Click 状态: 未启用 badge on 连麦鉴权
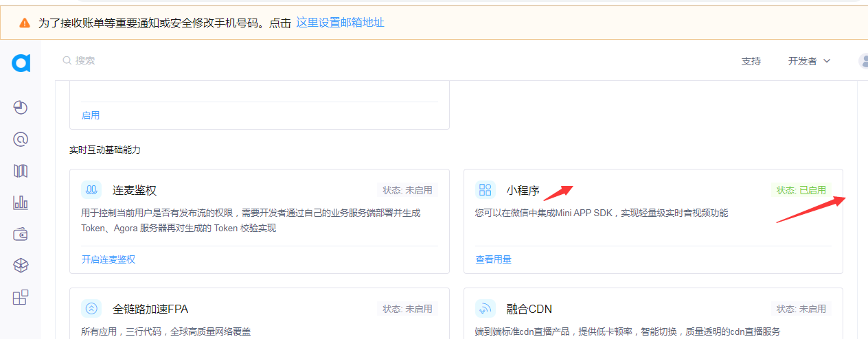Viewport: 868px width, 339px height. pyautogui.click(x=407, y=190)
